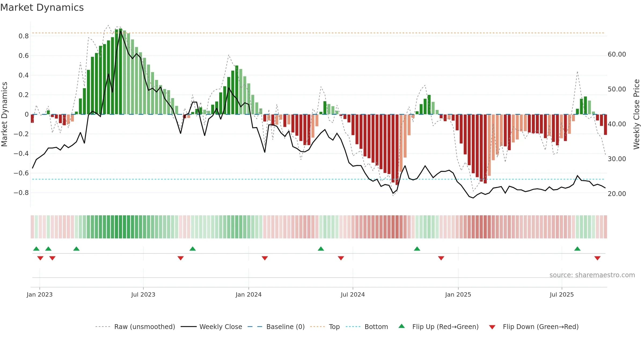
Task: Select the Flip Up marker after Jul 2025
Action: coord(577,249)
